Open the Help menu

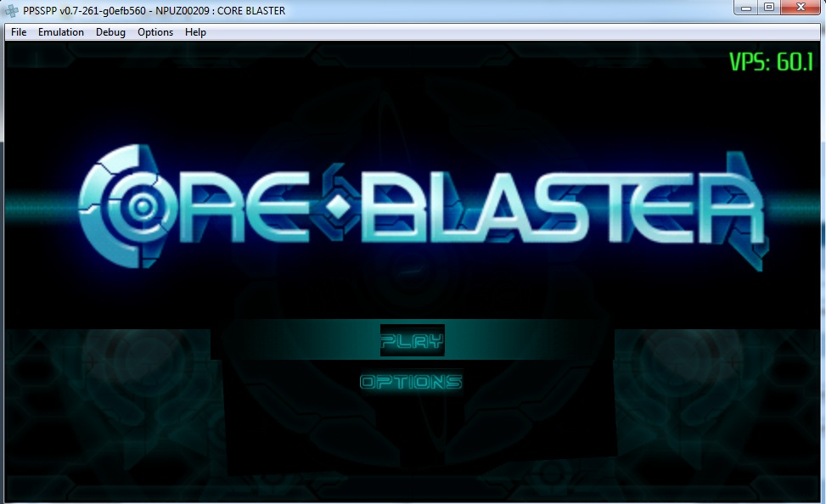pos(196,32)
